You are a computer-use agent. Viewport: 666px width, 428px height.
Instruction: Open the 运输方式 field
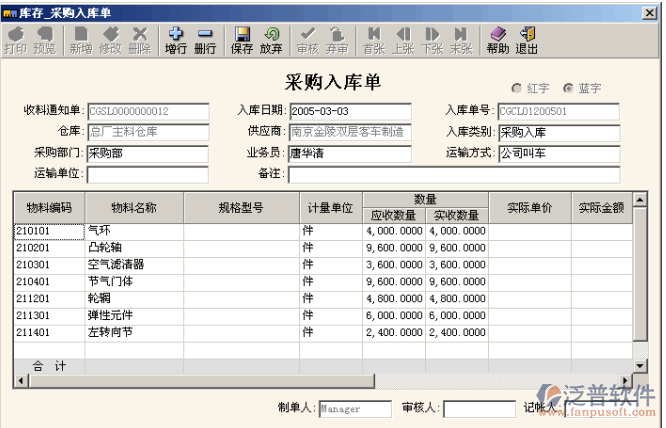click(x=558, y=154)
